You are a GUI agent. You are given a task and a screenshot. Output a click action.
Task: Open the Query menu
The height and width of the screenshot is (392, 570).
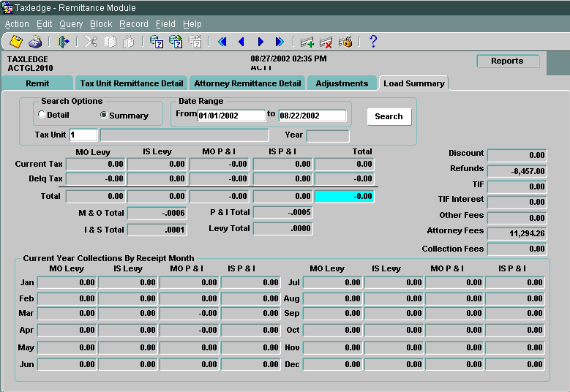point(71,24)
